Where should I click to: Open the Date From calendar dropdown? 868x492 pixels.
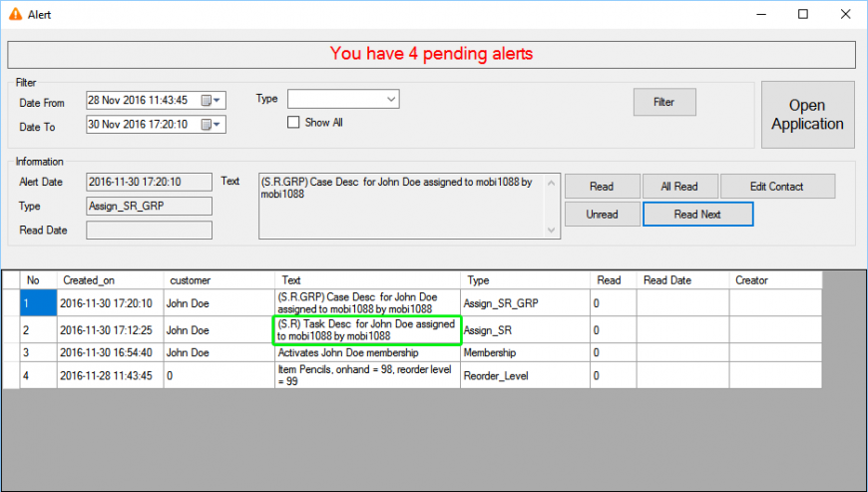[211, 100]
